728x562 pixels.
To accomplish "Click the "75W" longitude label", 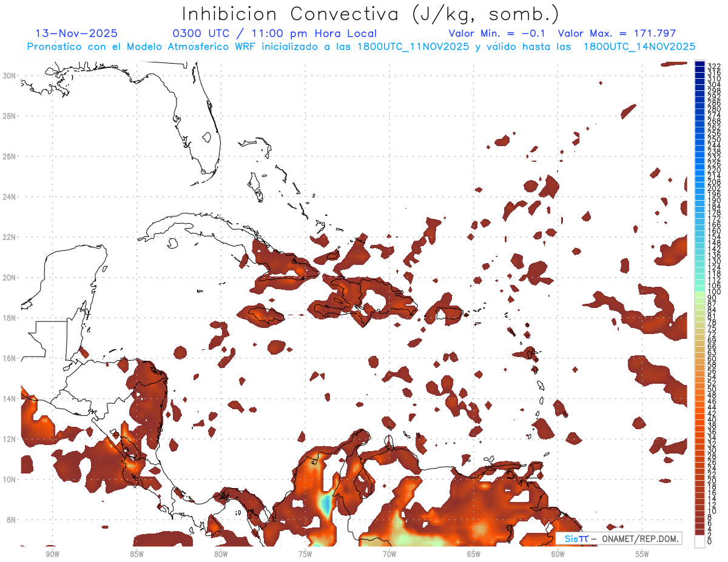I will tap(305, 554).
